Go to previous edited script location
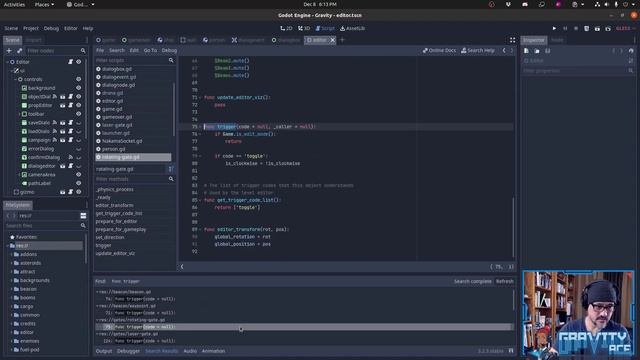Viewport: 640px width, 360px height. (504, 51)
